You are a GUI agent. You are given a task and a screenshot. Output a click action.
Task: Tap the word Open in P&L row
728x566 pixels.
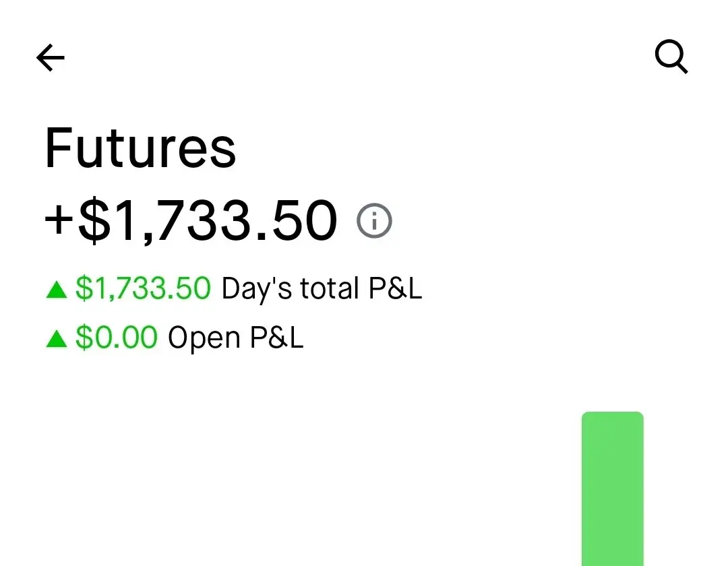click(205, 338)
